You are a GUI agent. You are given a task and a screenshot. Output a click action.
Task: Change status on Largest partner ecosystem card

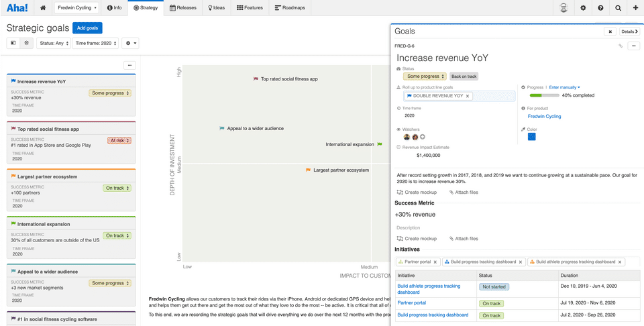(117, 188)
